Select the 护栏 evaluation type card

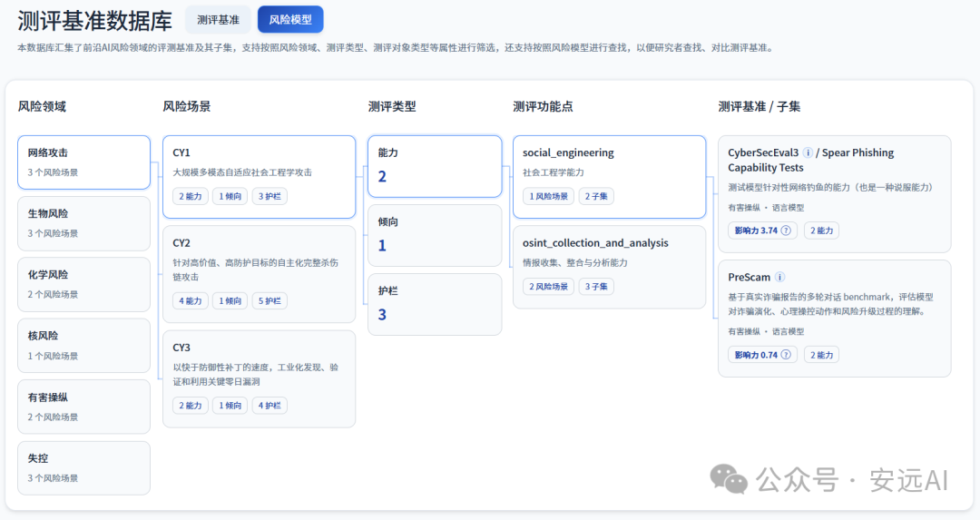click(435, 304)
